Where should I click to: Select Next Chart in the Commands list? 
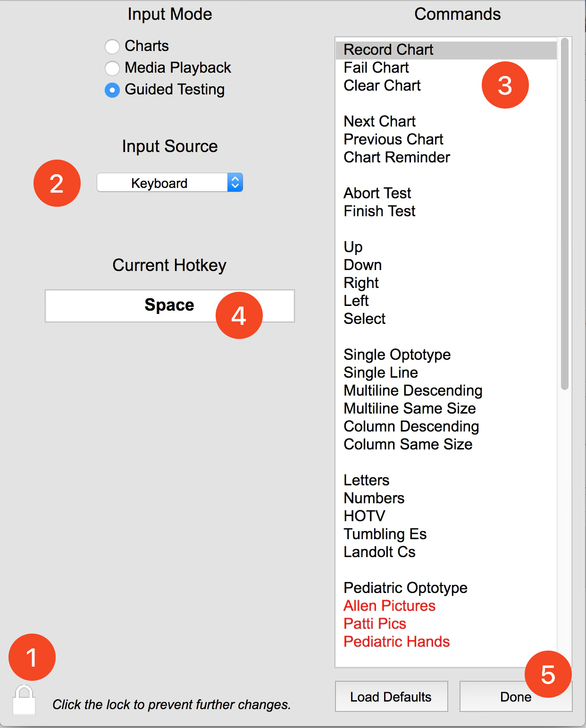coord(379,121)
